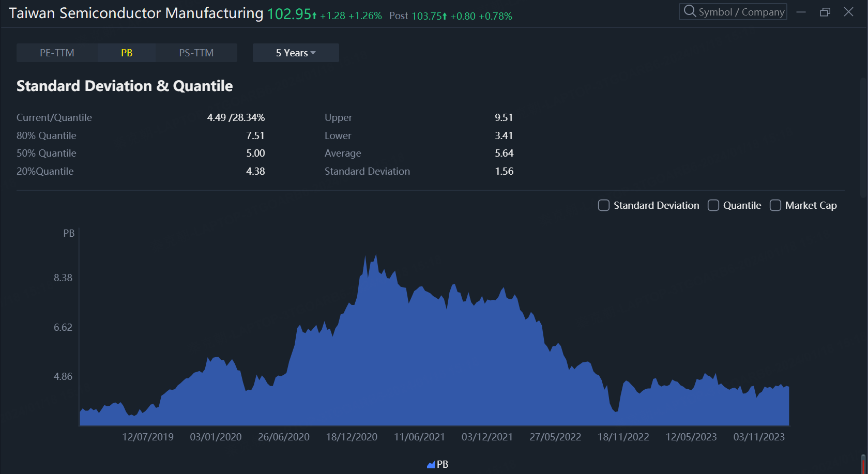Select the PB tab

(x=127, y=53)
